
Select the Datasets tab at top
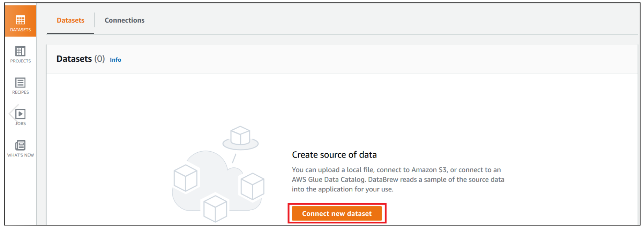(x=70, y=20)
